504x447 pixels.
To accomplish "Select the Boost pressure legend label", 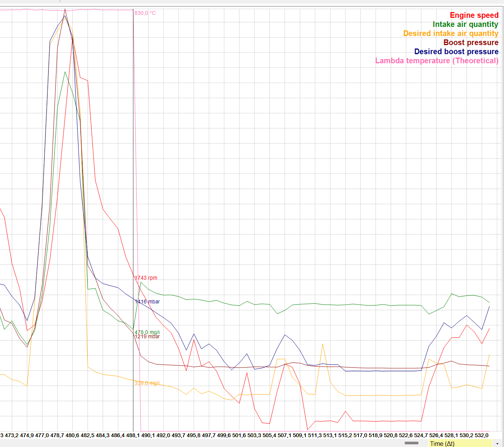I will pyautogui.click(x=471, y=42).
